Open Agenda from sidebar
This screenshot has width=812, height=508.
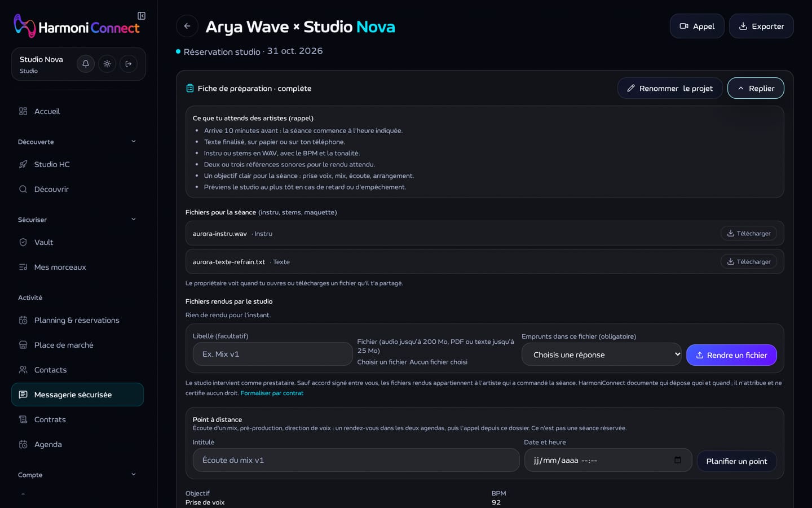coord(77,444)
